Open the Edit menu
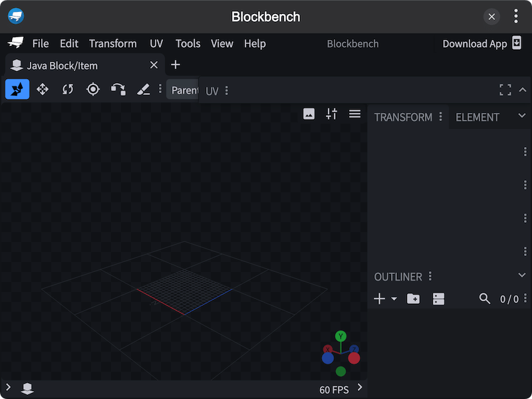532x399 pixels. click(x=69, y=43)
